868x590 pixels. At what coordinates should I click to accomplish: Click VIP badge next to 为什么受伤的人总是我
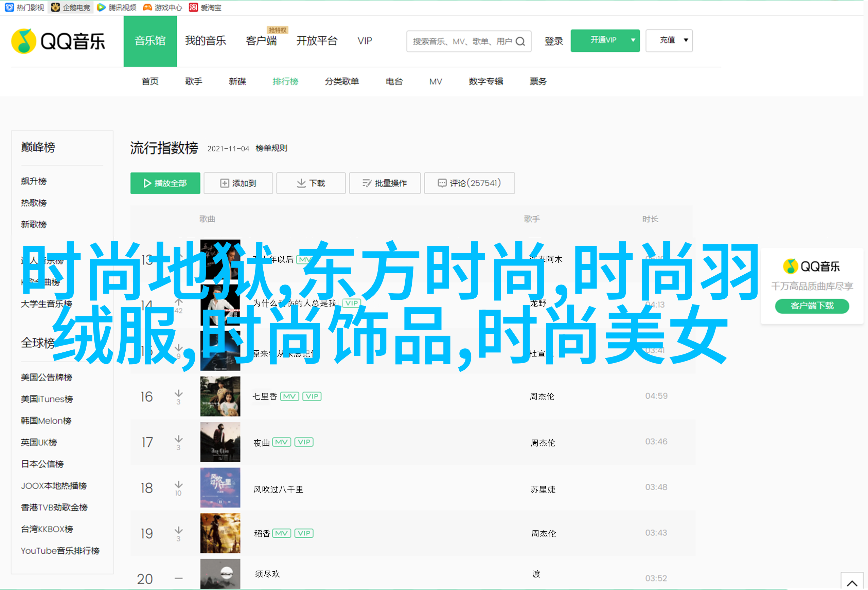pyautogui.click(x=352, y=303)
